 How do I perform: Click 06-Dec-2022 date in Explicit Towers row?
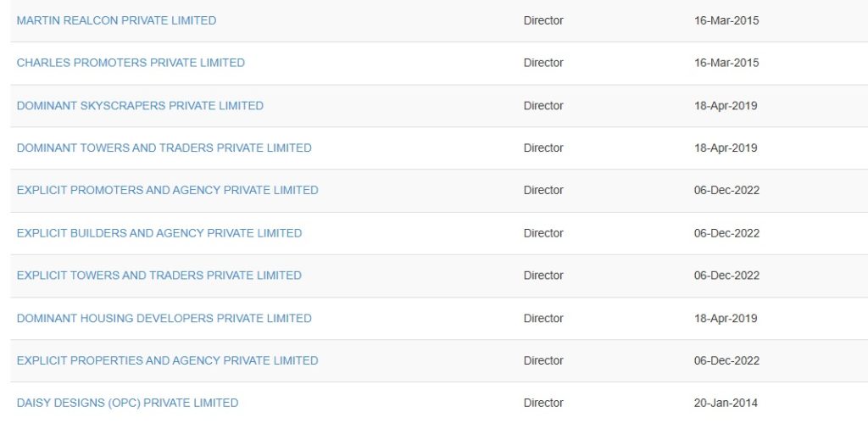[x=726, y=276]
